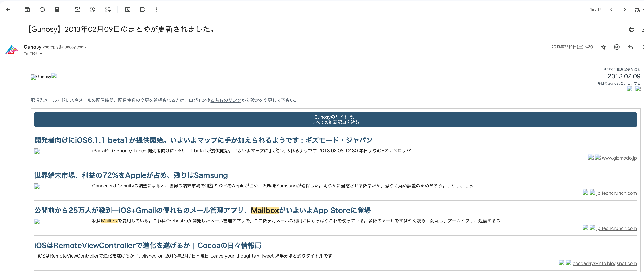Open the labels menu icon
Screen dimensions: 644x272
[143, 10]
